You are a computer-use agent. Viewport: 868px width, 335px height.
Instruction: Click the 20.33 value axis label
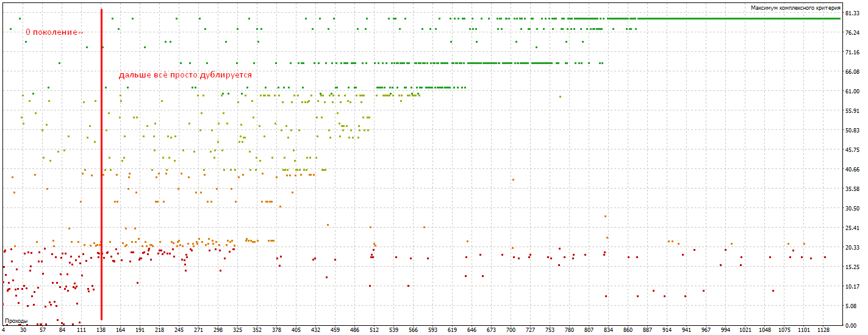pos(852,247)
